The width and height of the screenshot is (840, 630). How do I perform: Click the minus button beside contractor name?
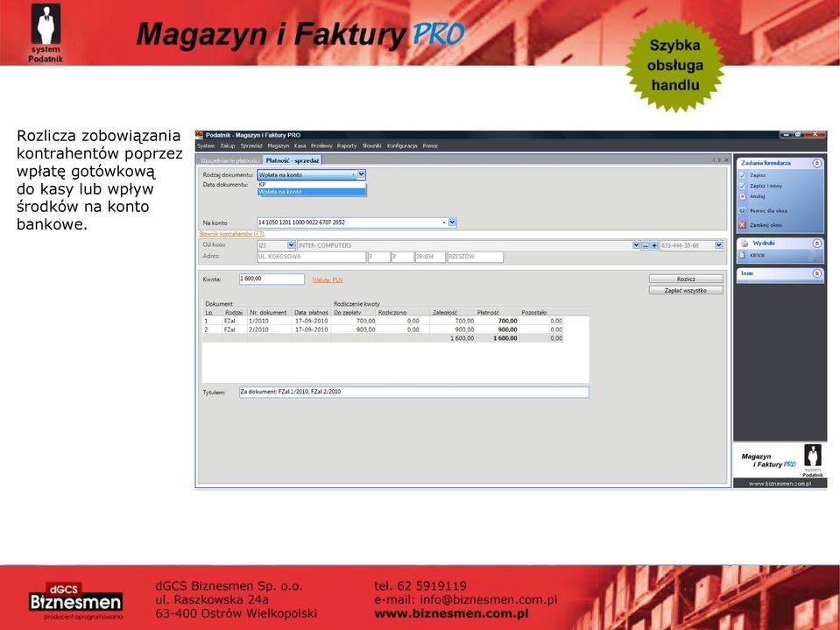[x=645, y=245]
